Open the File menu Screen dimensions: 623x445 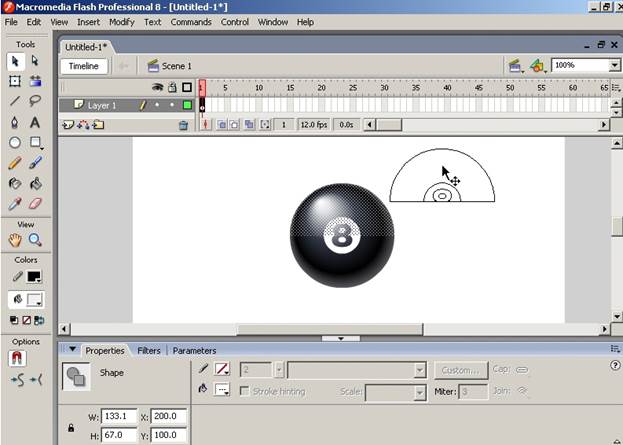click(x=11, y=22)
